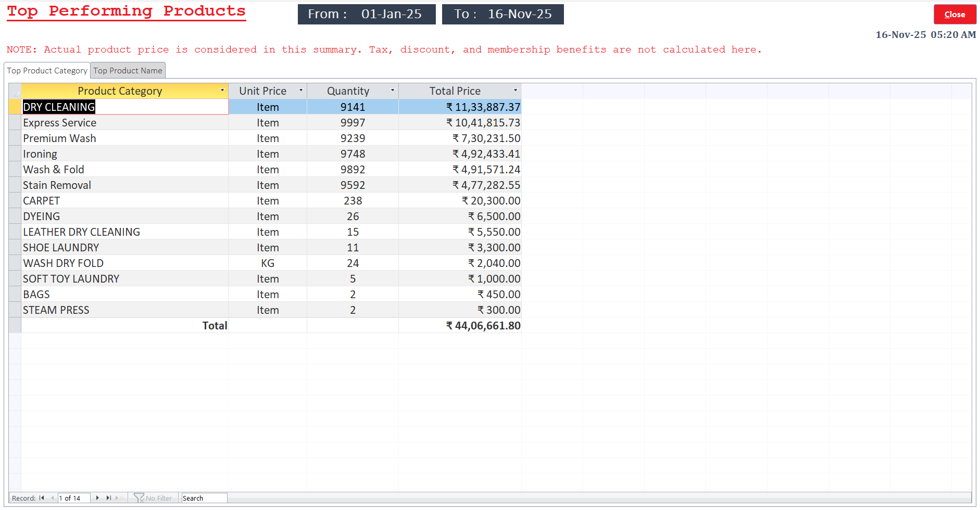Open the Total Price column dropdown arrow
Viewport: 980px width, 510px height.
[516, 91]
